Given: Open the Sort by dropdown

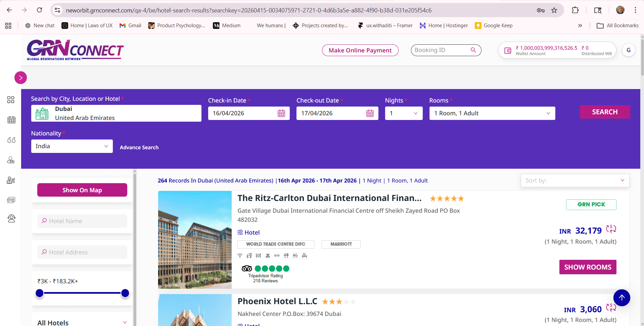Looking at the screenshot, I should tap(575, 180).
